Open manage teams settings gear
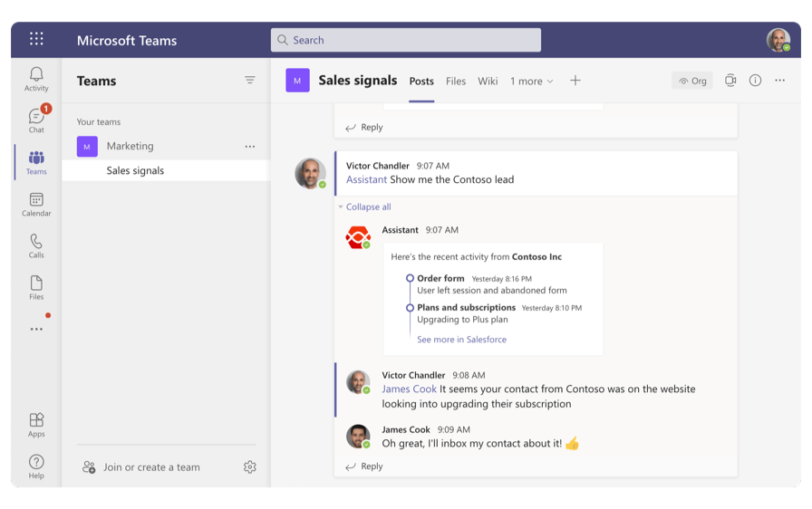812x509 pixels. click(x=250, y=467)
